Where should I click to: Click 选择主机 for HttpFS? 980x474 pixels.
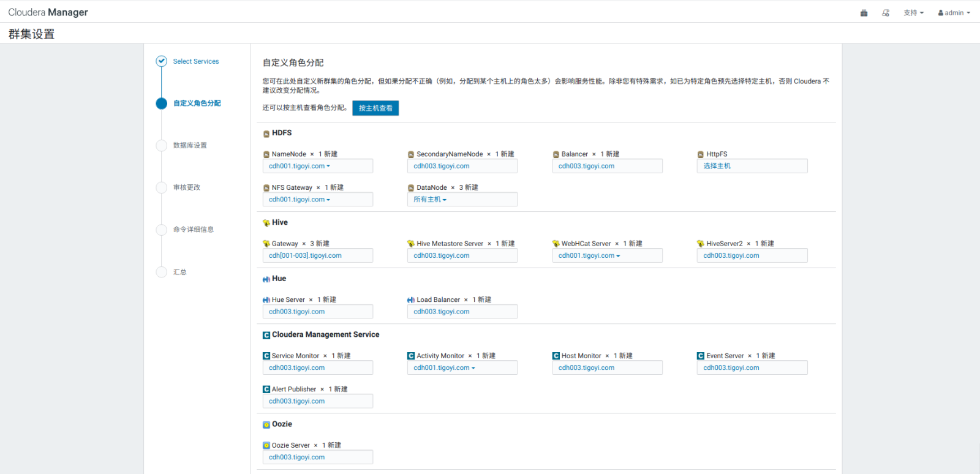717,166
